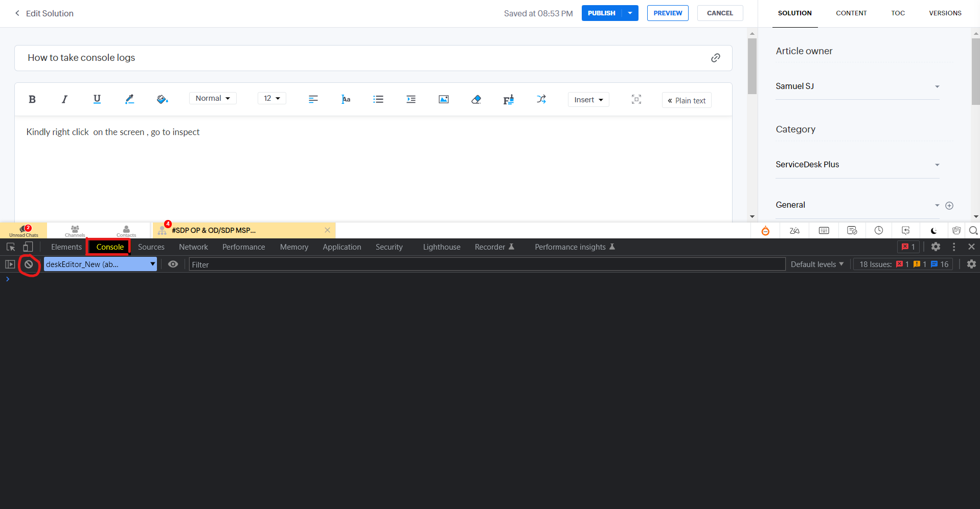
Task: Toggle the device toolbar in DevTools
Action: tap(28, 247)
